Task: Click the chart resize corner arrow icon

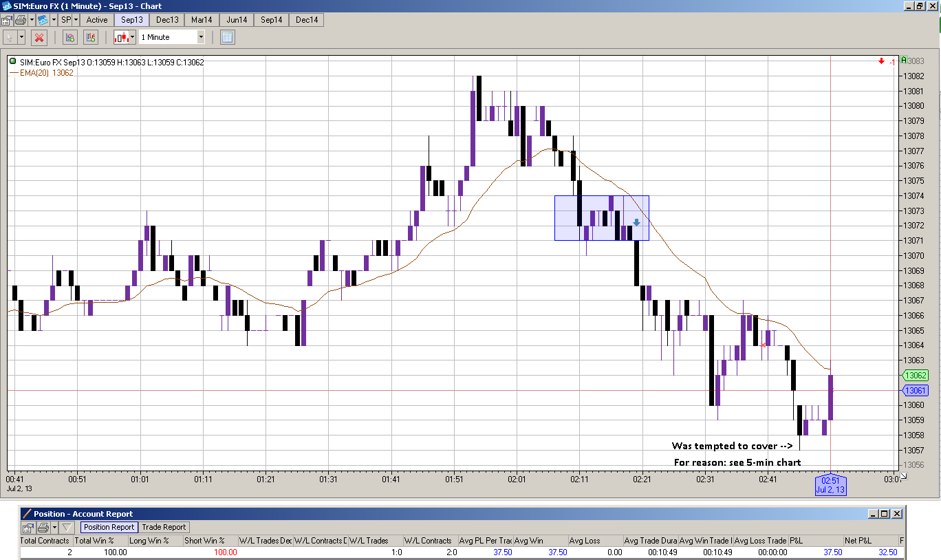Action: point(904,476)
